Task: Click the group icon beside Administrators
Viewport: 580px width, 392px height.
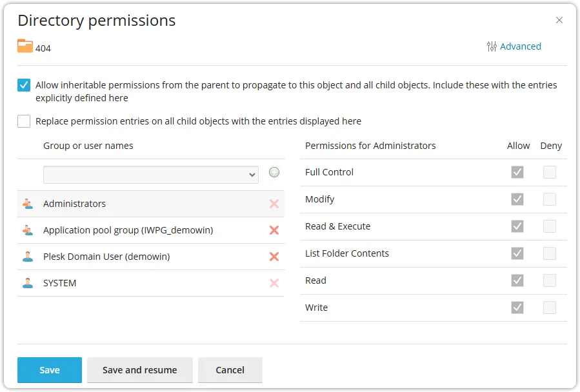Action: [x=28, y=203]
